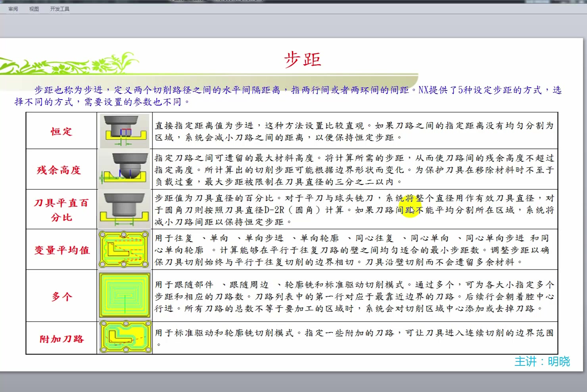Click the description starting 指定刀路之间可遗留的最大材料高度
587x392 pixels.
tap(354, 170)
